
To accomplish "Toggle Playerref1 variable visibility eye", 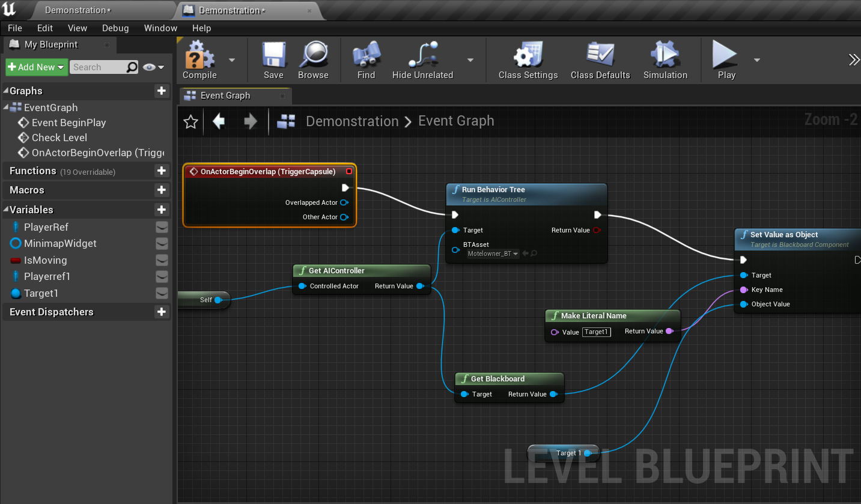I will [162, 276].
